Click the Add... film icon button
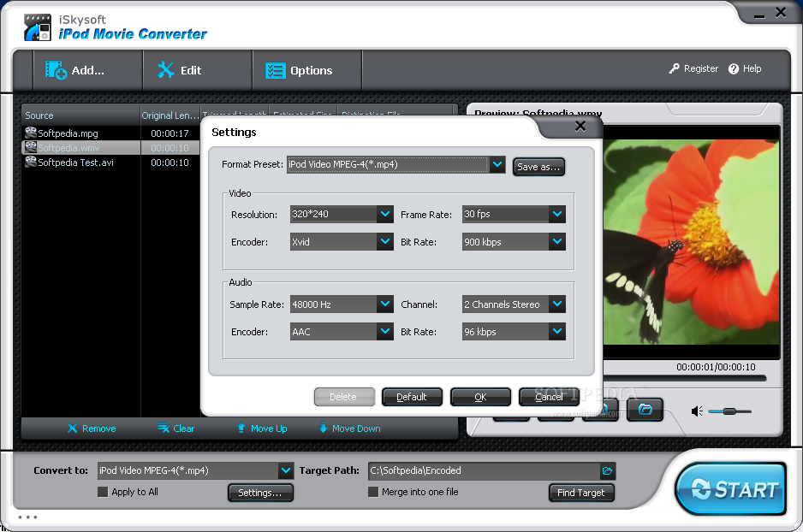This screenshot has width=803, height=532. point(56,70)
